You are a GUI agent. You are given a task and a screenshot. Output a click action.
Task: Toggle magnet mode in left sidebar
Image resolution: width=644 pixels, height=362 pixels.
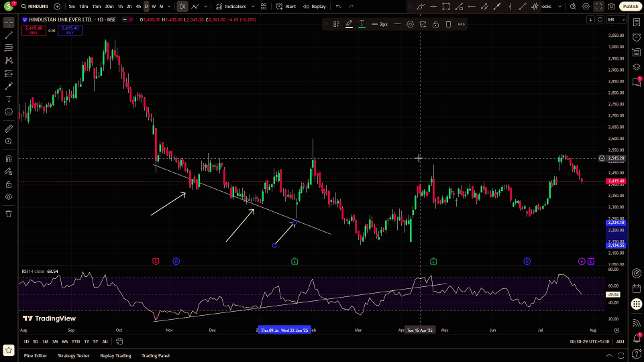click(9, 158)
